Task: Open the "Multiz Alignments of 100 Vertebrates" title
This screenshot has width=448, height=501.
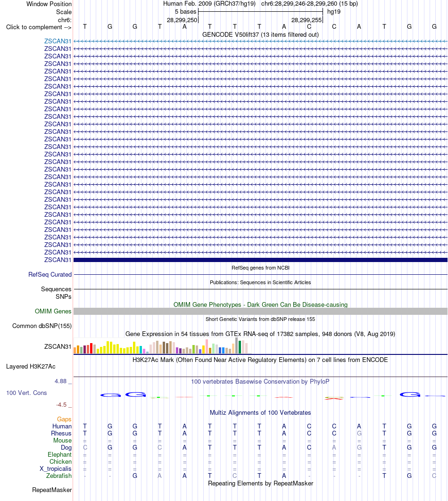Action: [x=260, y=413]
